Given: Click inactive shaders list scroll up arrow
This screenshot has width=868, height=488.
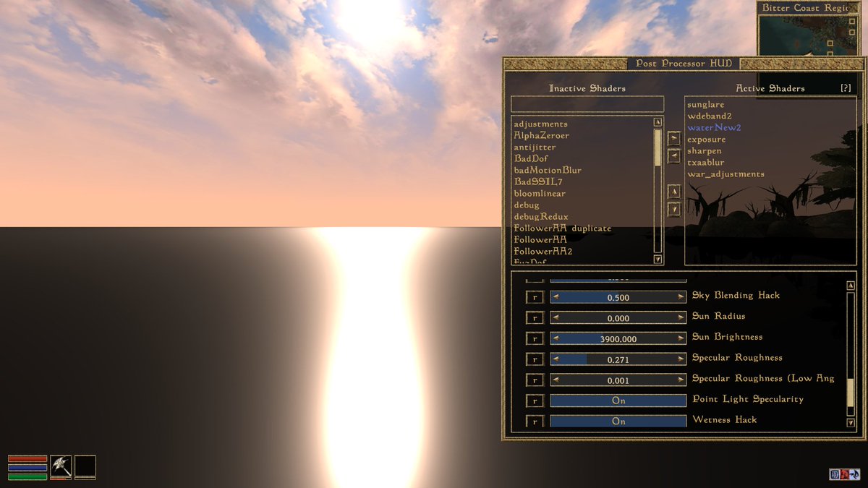Looking at the screenshot, I should click(x=658, y=122).
